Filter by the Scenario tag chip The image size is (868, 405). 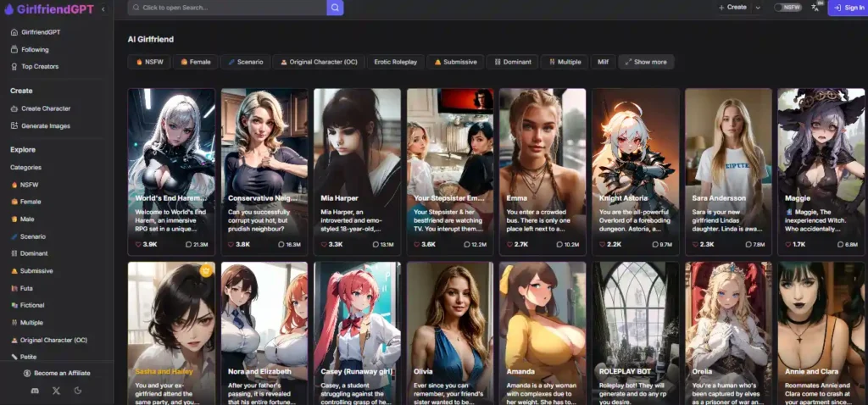coord(245,62)
